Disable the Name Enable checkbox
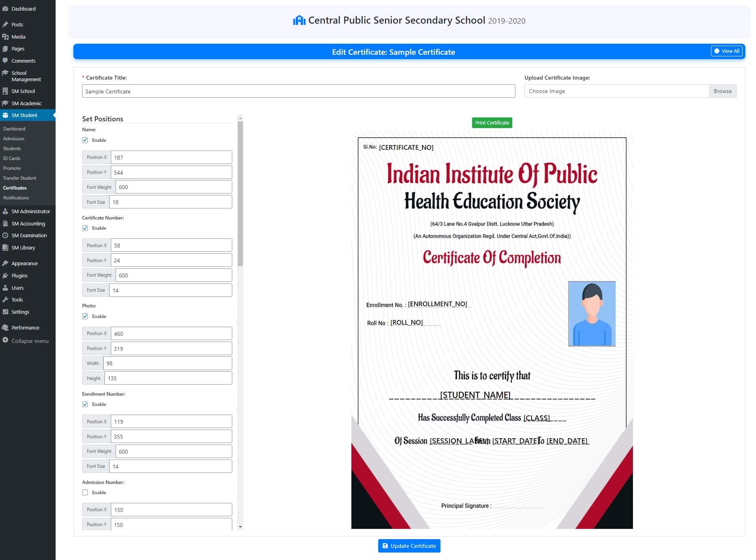This screenshot has height=560, width=756. click(85, 140)
